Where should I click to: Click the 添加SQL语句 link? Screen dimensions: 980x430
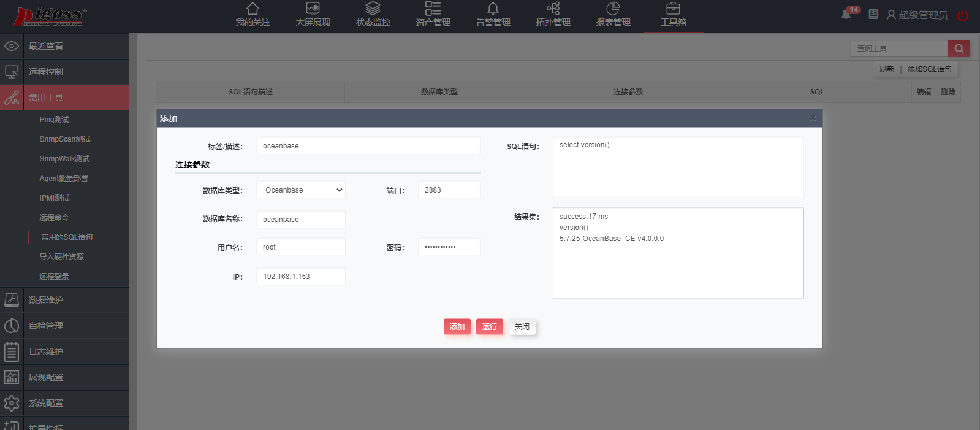929,69
